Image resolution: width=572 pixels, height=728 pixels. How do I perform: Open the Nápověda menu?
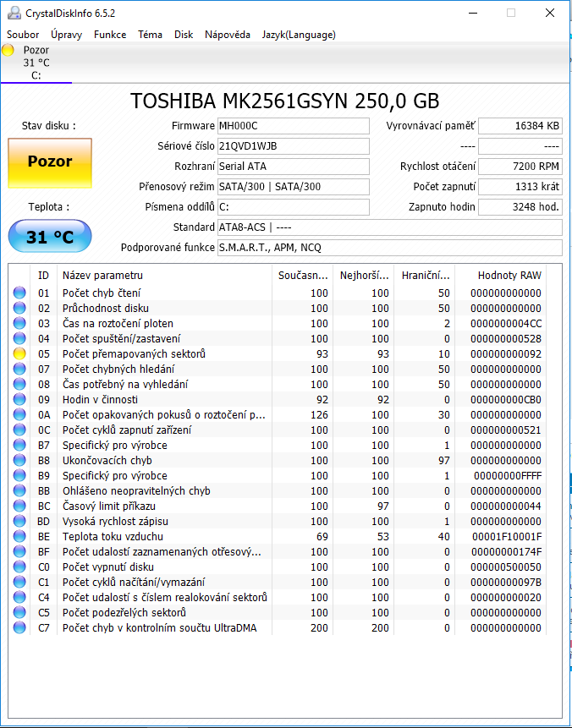pyautogui.click(x=228, y=35)
